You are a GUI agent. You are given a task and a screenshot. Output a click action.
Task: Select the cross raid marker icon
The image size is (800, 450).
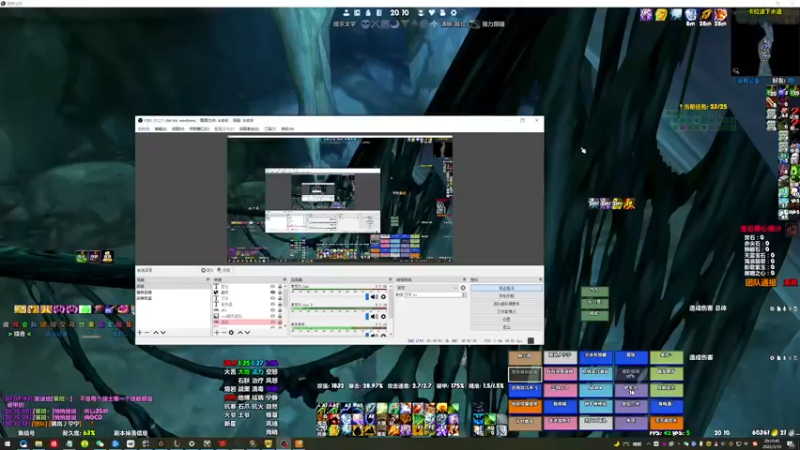pos(375,24)
